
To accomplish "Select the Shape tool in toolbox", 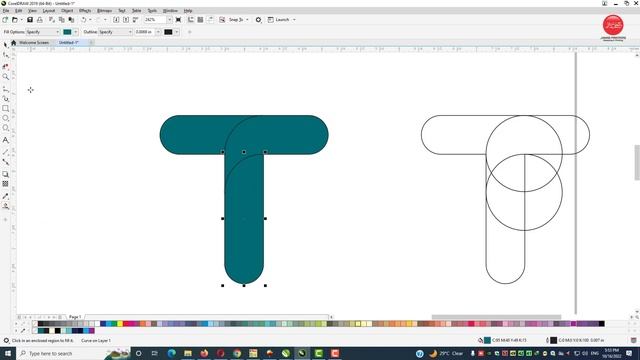I will coord(5,55).
